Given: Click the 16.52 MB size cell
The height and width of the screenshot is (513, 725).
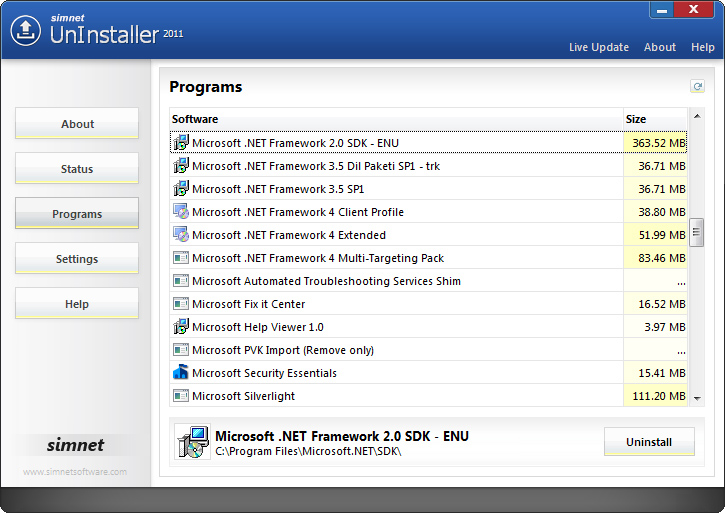Looking at the screenshot, I should (x=655, y=304).
